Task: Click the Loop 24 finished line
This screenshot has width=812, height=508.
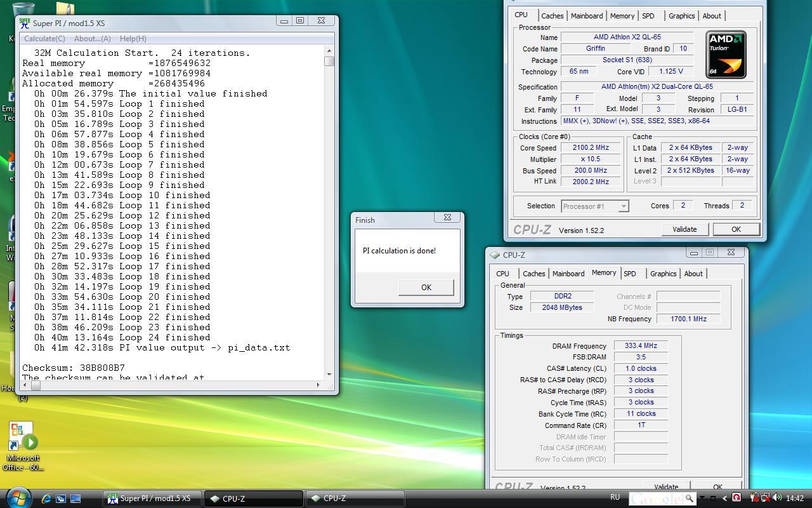Action: click(x=122, y=337)
